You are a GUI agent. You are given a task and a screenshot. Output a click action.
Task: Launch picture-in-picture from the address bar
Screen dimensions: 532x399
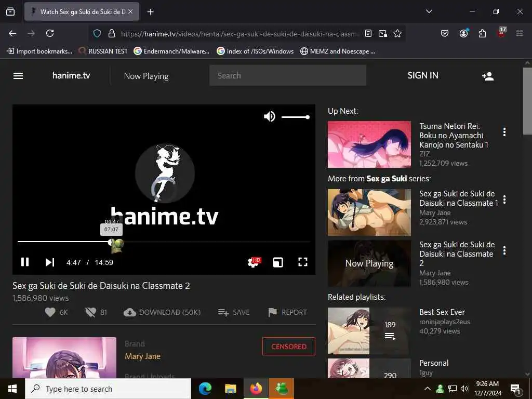click(x=383, y=33)
